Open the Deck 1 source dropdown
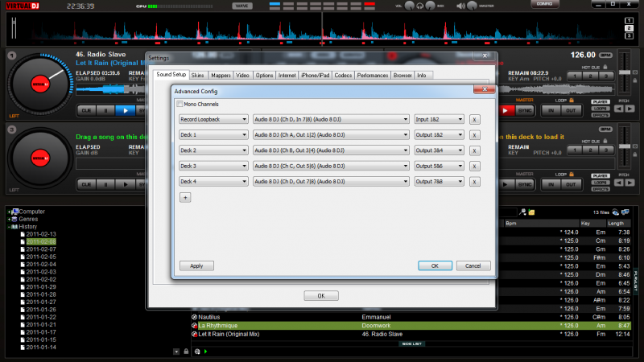 click(213, 134)
